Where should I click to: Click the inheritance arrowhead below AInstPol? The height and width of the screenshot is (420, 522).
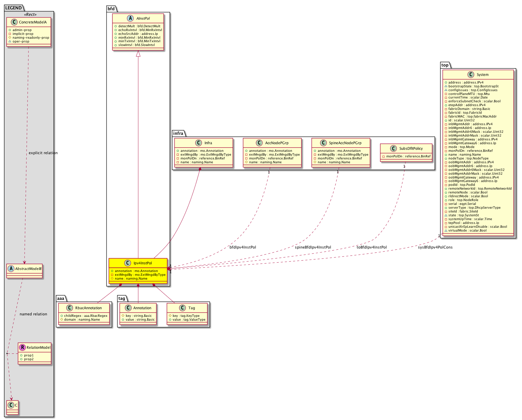click(x=138, y=54)
